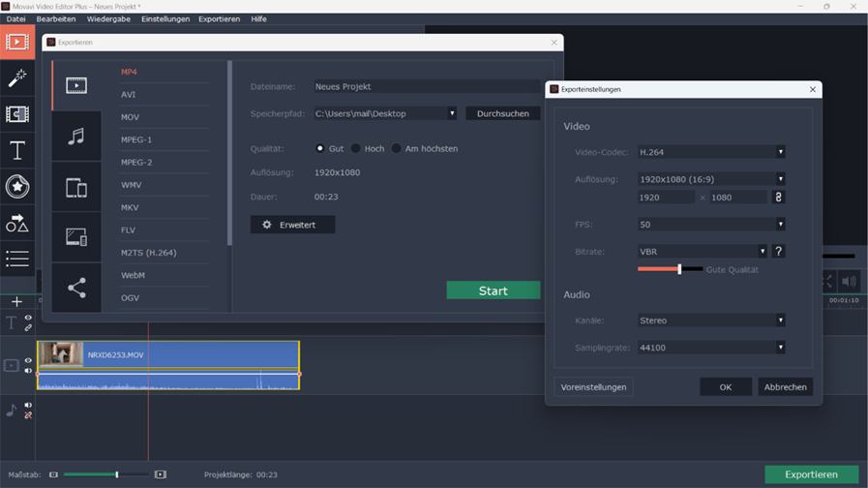Select audio export music note icon

click(x=76, y=137)
